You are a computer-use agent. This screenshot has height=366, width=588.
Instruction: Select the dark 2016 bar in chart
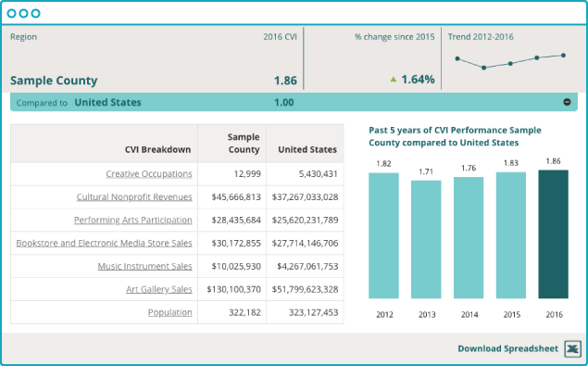[x=553, y=234]
